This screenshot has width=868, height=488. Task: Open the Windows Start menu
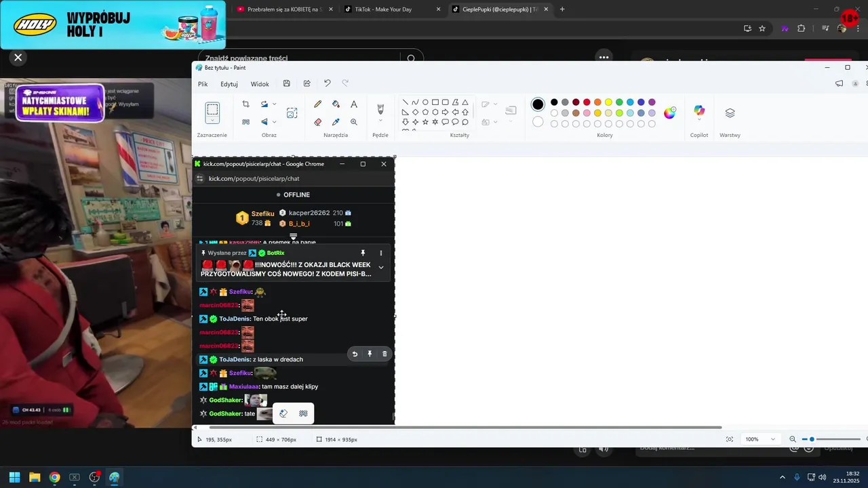(x=14, y=477)
